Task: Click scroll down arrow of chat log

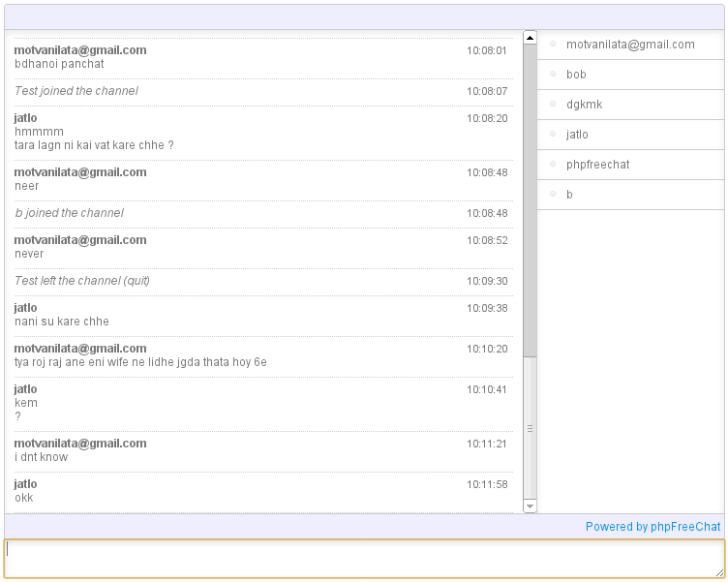Action: [x=530, y=506]
